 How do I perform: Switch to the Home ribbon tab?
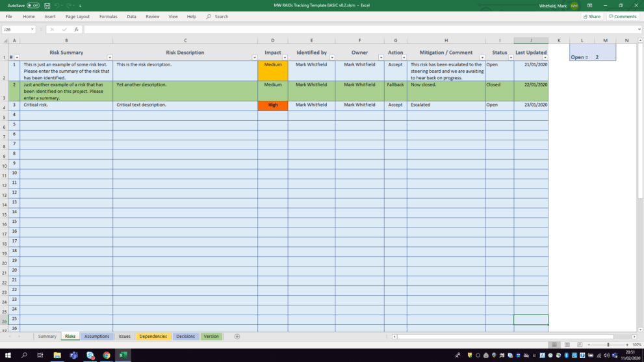(29, 16)
